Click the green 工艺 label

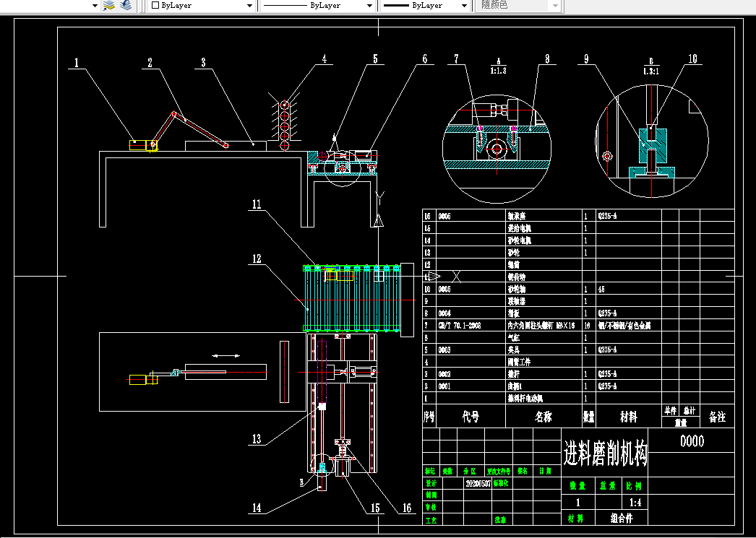[431, 520]
